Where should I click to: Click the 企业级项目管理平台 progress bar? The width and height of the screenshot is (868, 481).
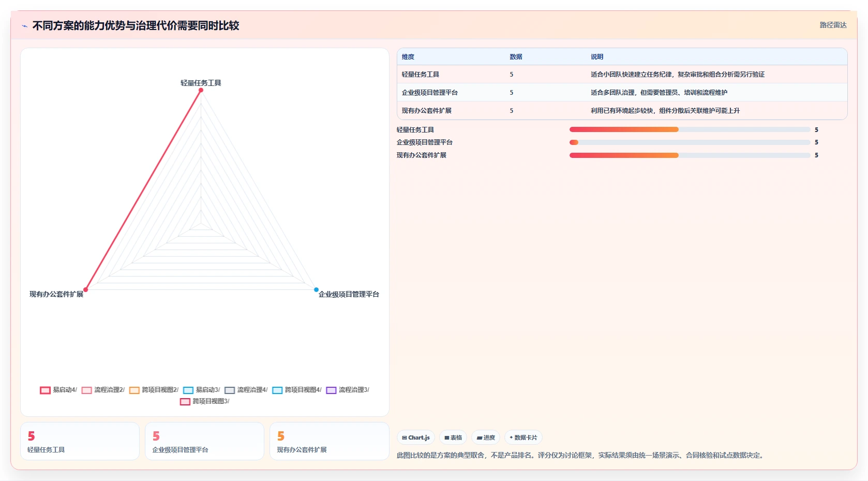(x=690, y=142)
